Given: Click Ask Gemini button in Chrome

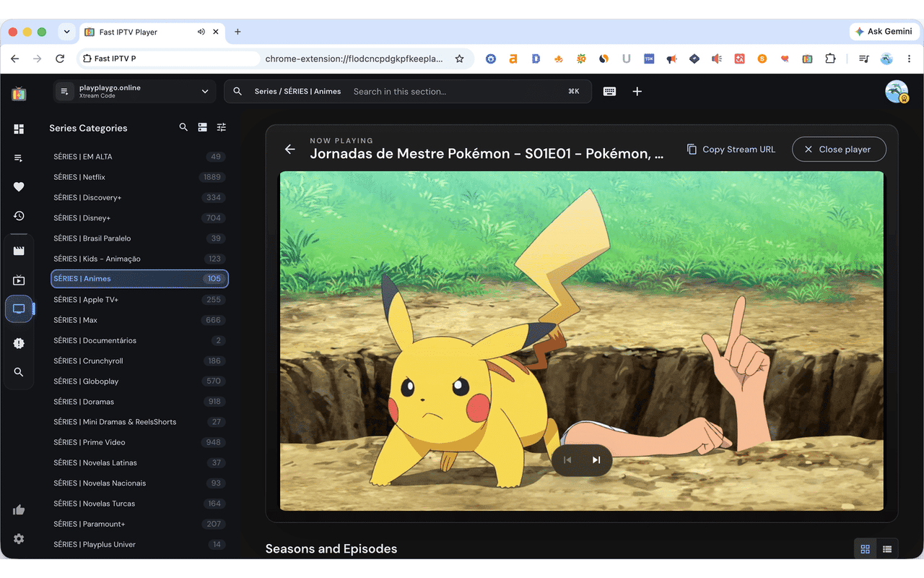Looking at the screenshot, I should click(x=884, y=32).
